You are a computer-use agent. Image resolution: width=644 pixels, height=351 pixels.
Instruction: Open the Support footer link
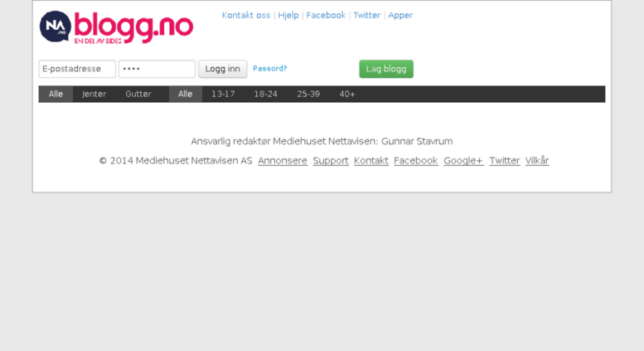pyautogui.click(x=331, y=161)
